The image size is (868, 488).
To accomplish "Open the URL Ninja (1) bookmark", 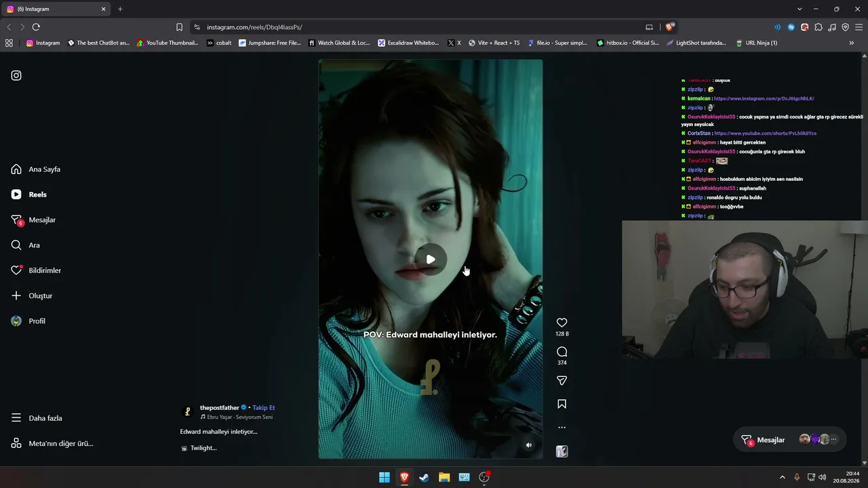I will (757, 43).
